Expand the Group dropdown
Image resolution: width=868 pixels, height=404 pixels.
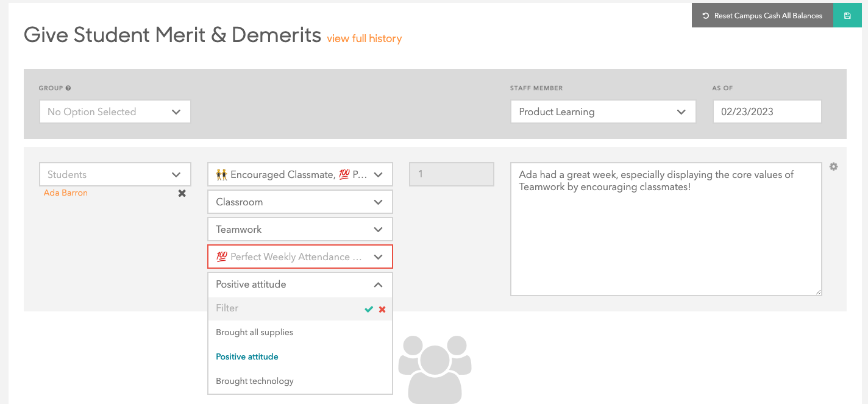(115, 112)
